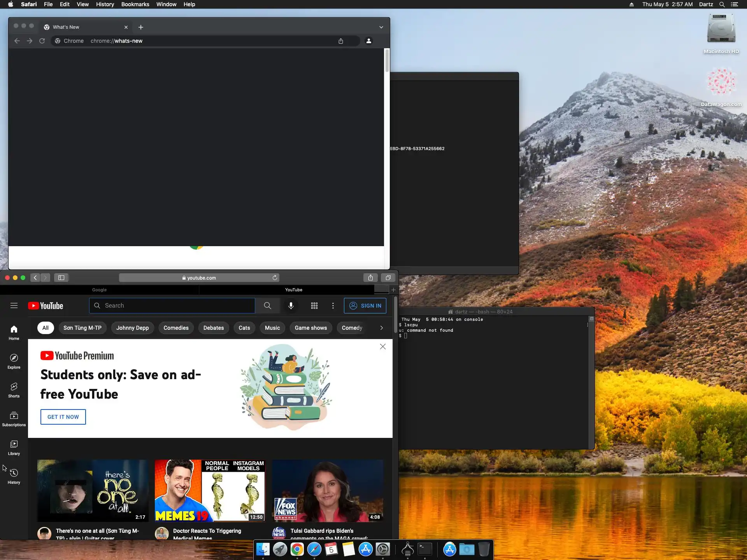The image size is (747, 560).
Task: Click the SIGN IN button
Action: (365, 306)
